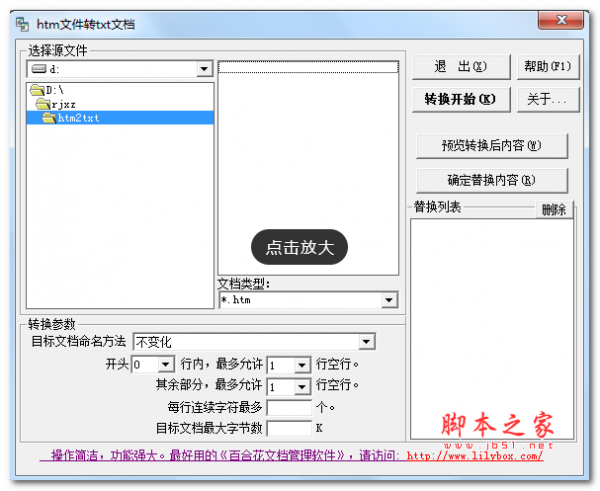The image size is (600, 491).
Task: Click the app icon in title bar
Action: point(22,24)
